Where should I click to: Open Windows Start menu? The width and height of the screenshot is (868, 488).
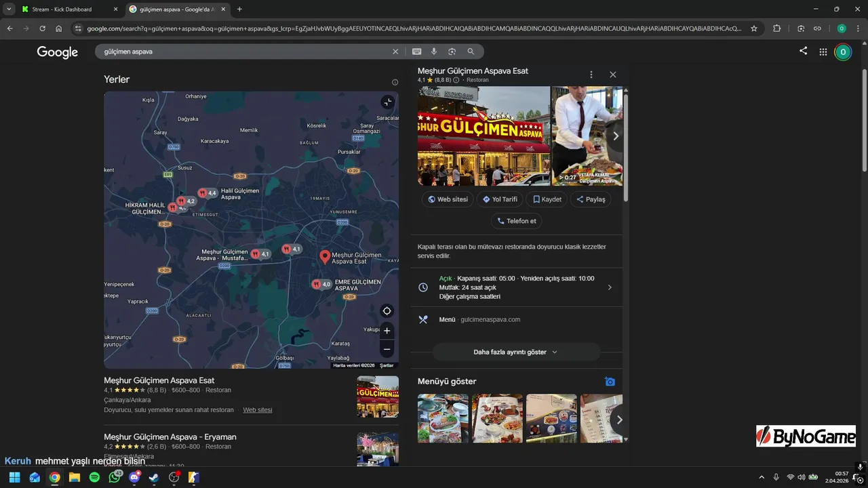[x=14, y=477]
